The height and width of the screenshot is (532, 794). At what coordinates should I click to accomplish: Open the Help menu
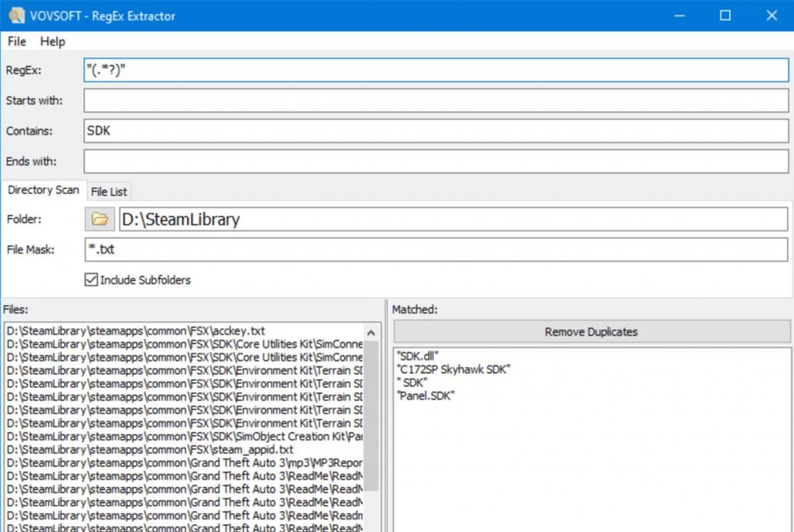(53, 42)
